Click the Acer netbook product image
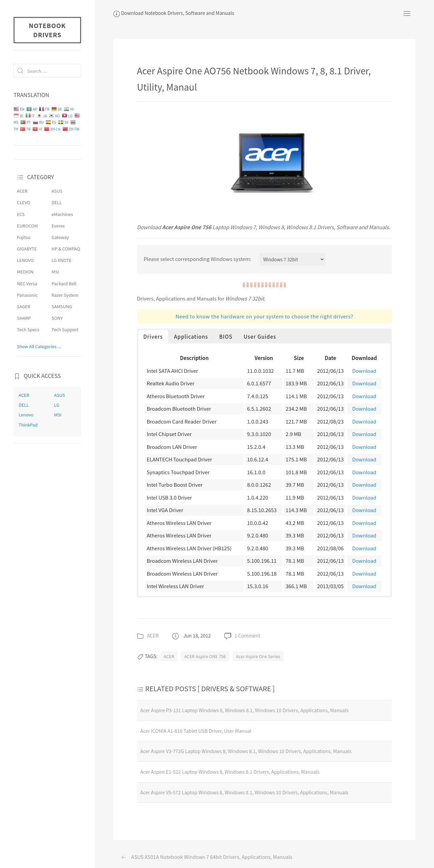Viewport: 434px width, 868px height. point(272,163)
